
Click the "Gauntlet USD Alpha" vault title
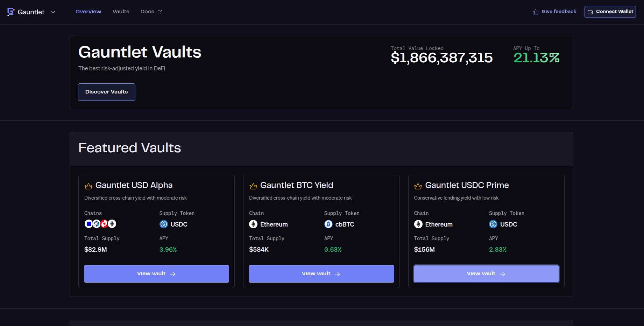pos(134,185)
